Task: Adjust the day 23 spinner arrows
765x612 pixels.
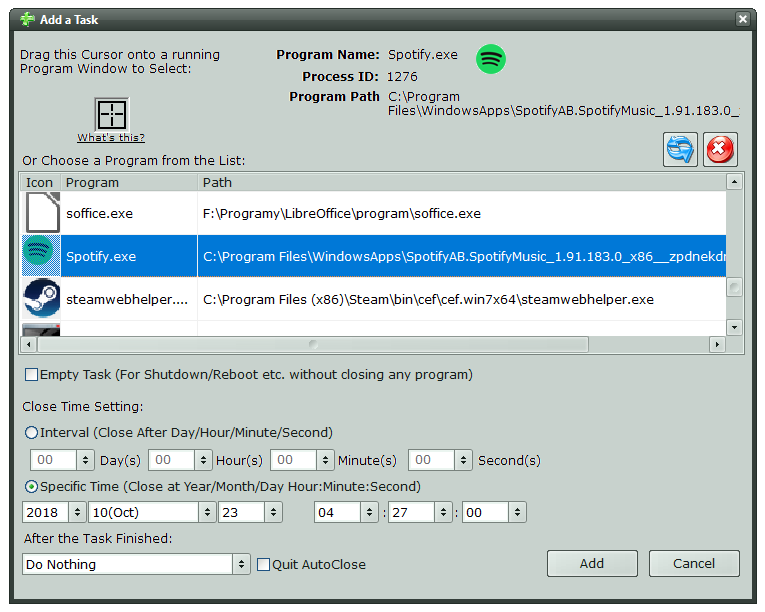Action: [273, 512]
